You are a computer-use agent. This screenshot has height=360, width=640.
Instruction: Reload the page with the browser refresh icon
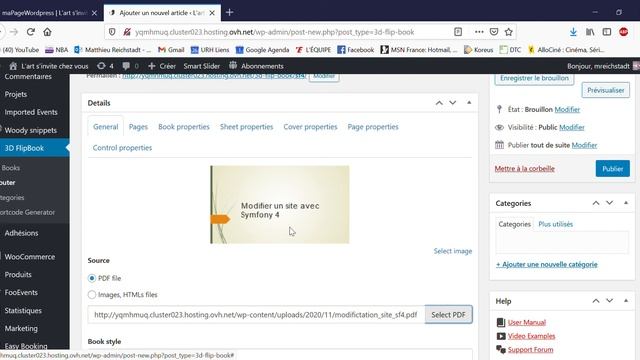(x=31, y=32)
